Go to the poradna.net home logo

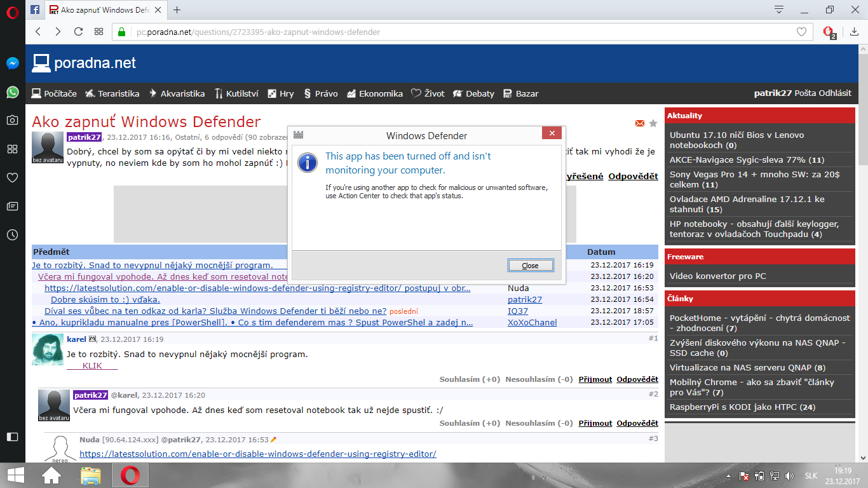(84, 63)
